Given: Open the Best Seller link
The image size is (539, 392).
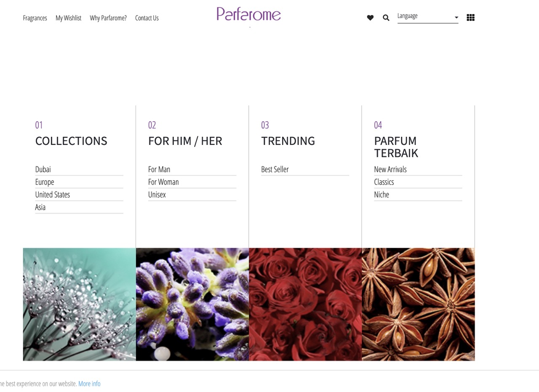Looking at the screenshot, I should click(x=275, y=169).
